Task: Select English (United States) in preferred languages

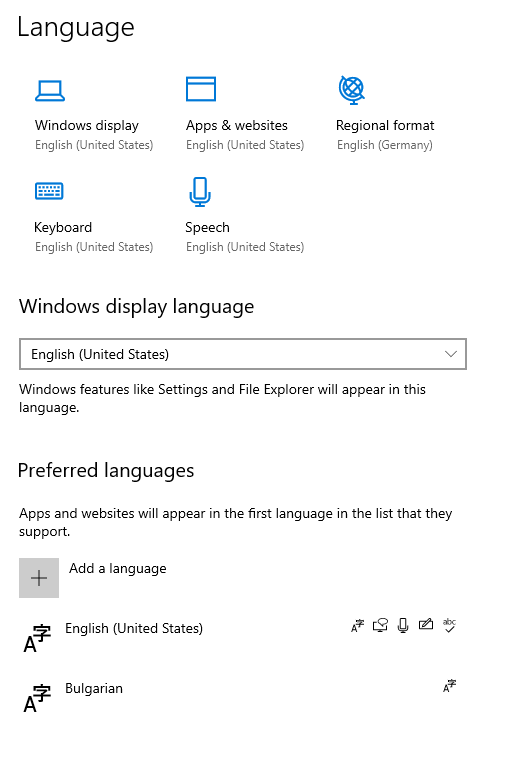Action: (x=134, y=628)
